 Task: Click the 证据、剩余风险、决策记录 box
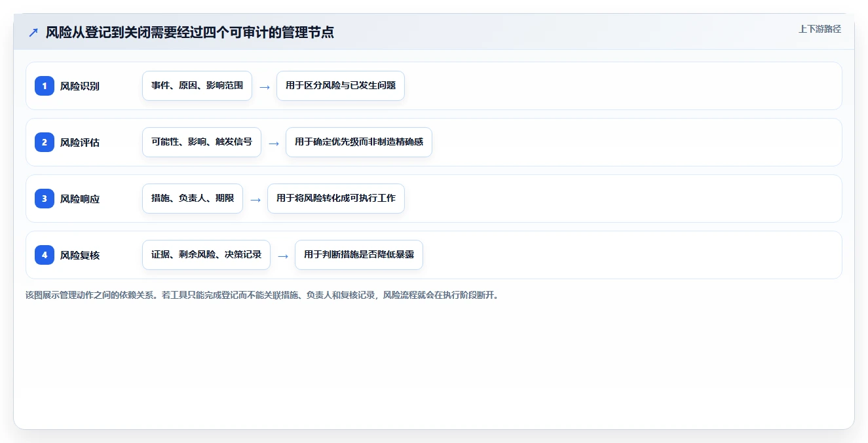206,255
